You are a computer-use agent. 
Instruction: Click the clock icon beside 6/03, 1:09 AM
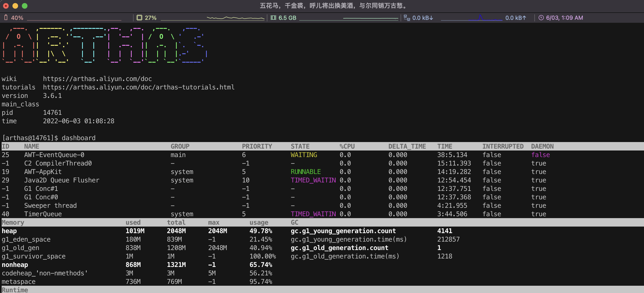541,18
